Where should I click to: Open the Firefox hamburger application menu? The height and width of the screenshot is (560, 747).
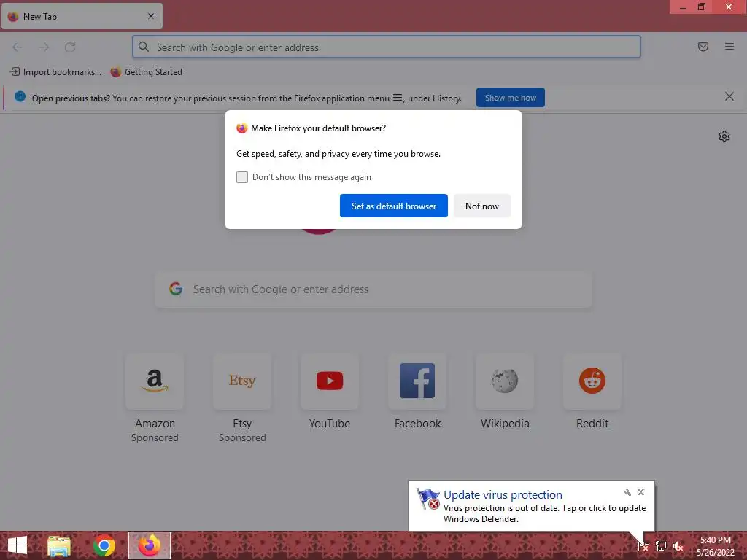click(729, 47)
